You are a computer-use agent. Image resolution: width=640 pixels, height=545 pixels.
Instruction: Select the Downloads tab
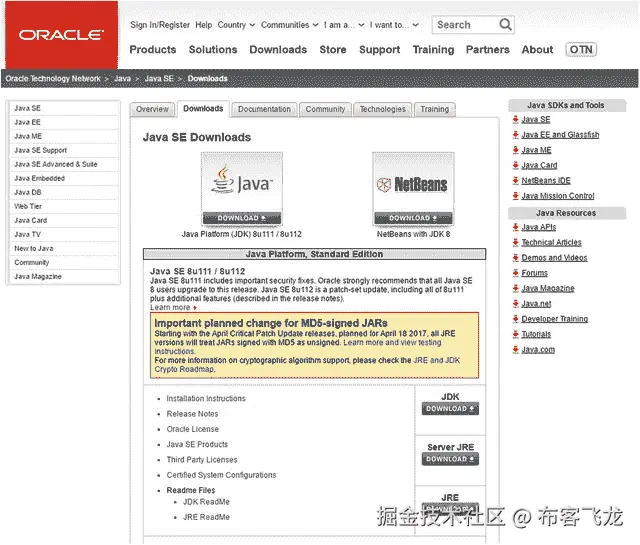point(203,109)
